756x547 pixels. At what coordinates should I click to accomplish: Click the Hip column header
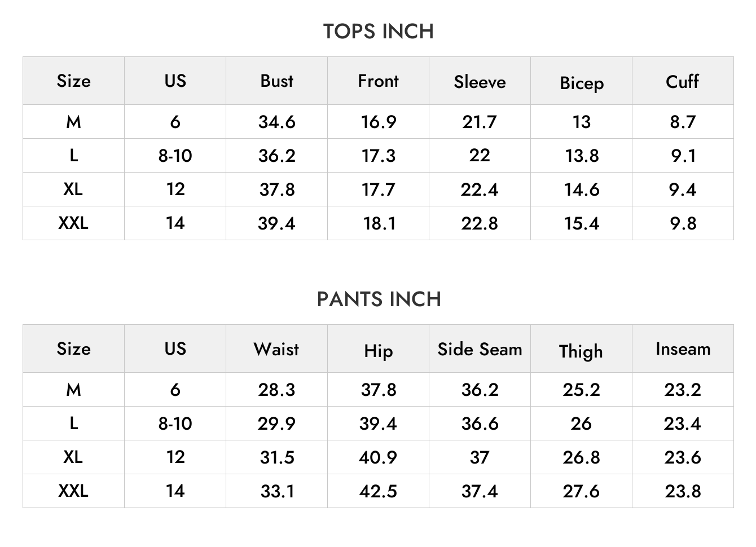378,351
